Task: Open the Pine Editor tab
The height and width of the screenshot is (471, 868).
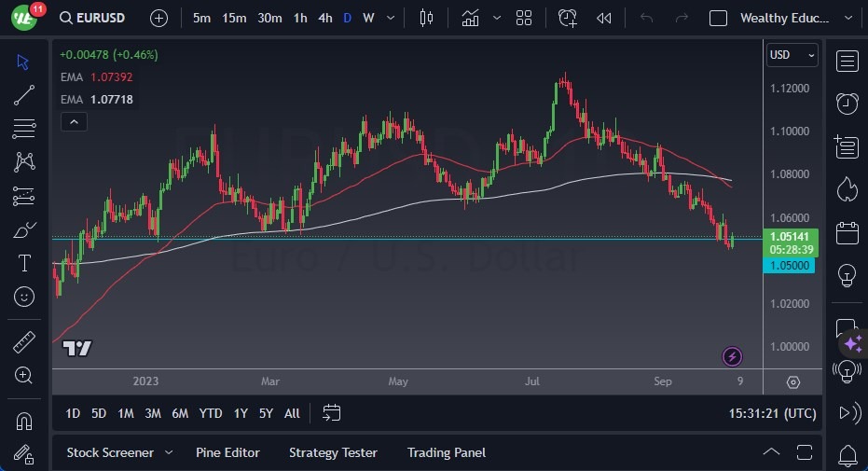Action: [227, 452]
